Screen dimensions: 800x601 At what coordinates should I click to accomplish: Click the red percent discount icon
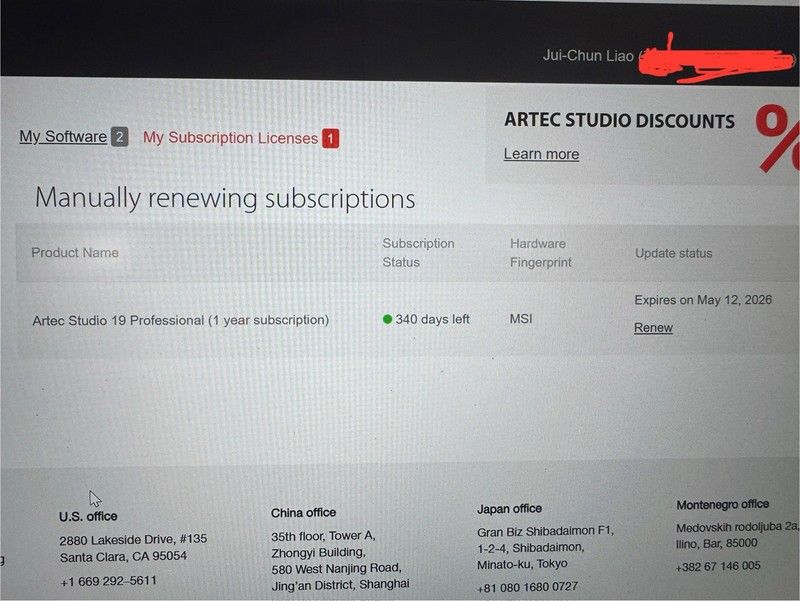pyautogui.click(x=777, y=138)
